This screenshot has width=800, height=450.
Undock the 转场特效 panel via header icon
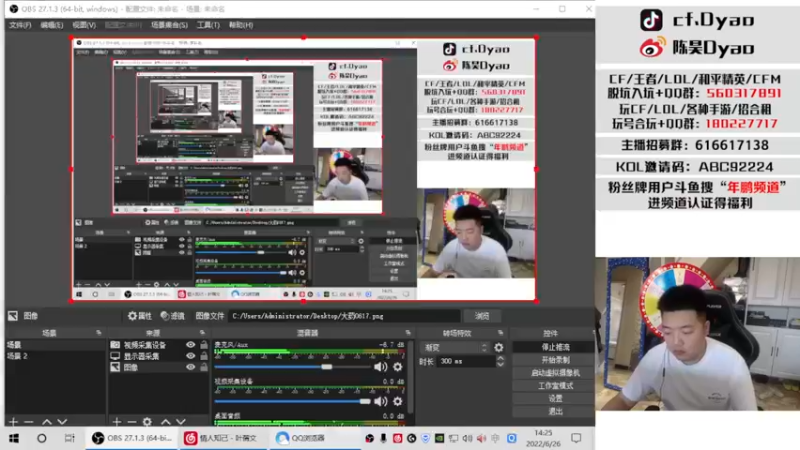click(501, 333)
